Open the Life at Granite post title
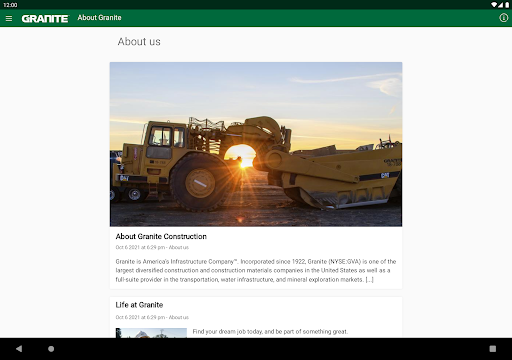The height and width of the screenshot is (360, 512). point(139,305)
